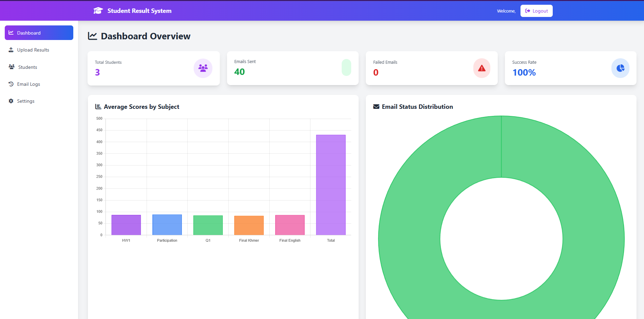Open the Email Logs section
This screenshot has height=319, width=644.
tap(29, 84)
